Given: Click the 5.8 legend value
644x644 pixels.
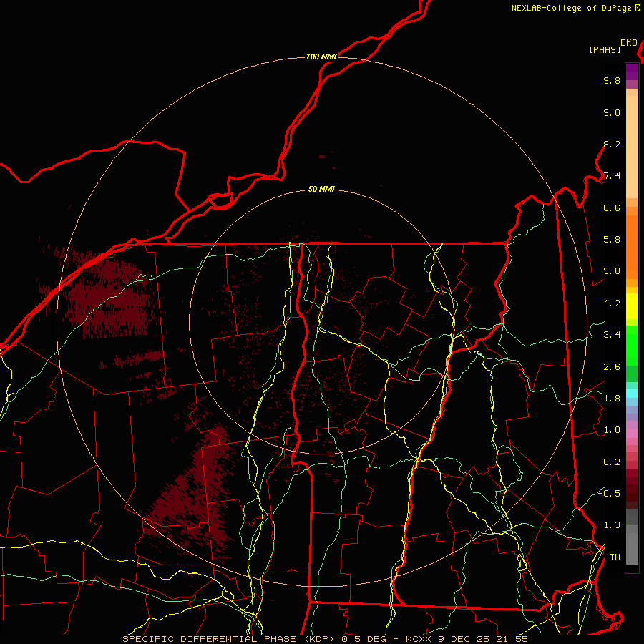Looking at the screenshot, I should (612, 240).
